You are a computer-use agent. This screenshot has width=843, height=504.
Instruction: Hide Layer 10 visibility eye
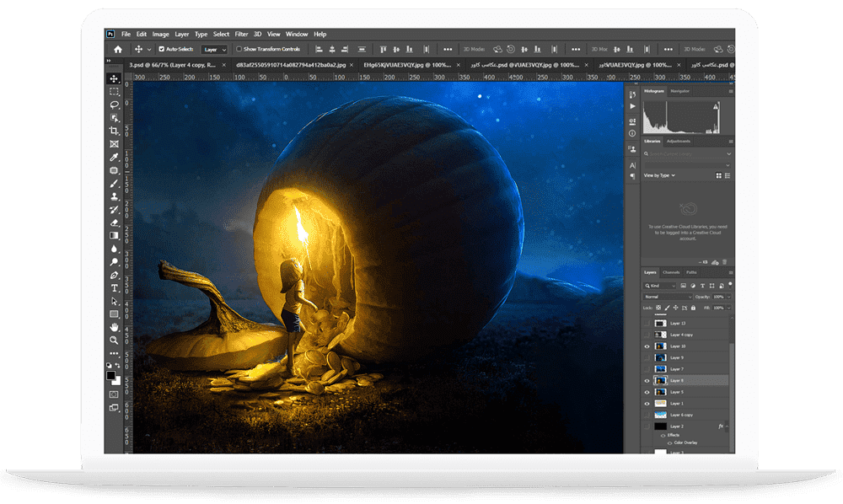[x=647, y=346]
